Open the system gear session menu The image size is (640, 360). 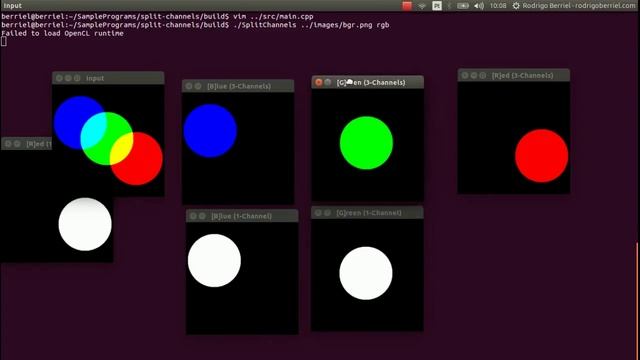516,6
